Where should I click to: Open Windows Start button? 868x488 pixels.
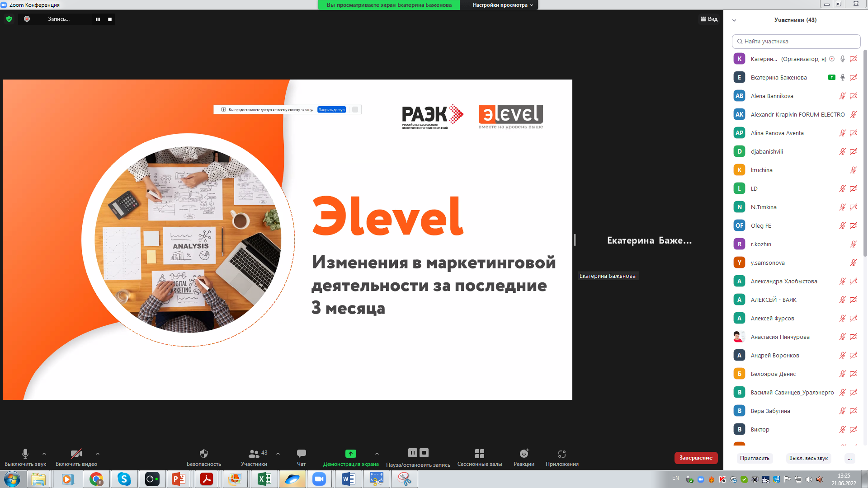click(12, 479)
